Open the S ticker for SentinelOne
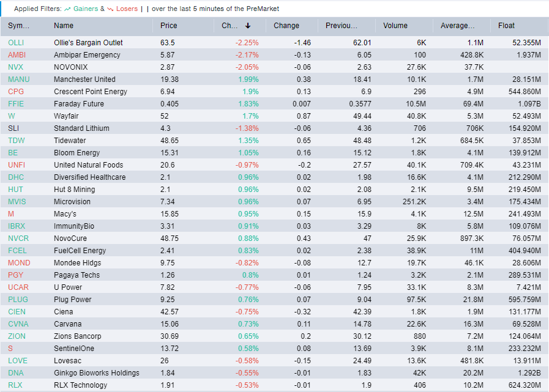The width and height of the screenshot is (549, 392). pyautogui.click(x=10, y=349)
